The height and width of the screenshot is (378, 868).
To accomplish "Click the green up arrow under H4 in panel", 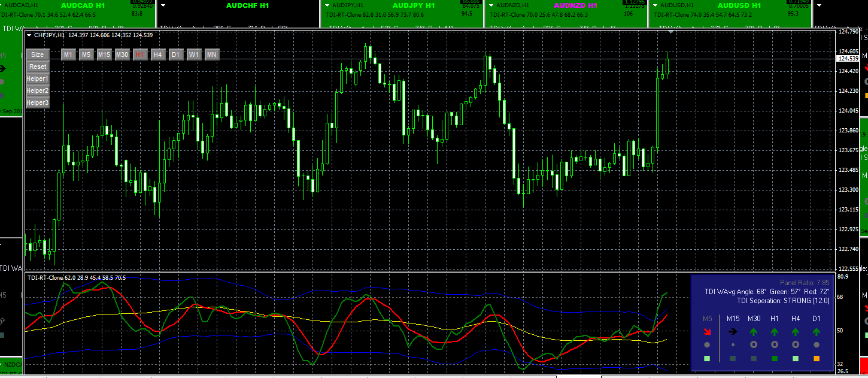I will tap(796, 331).
